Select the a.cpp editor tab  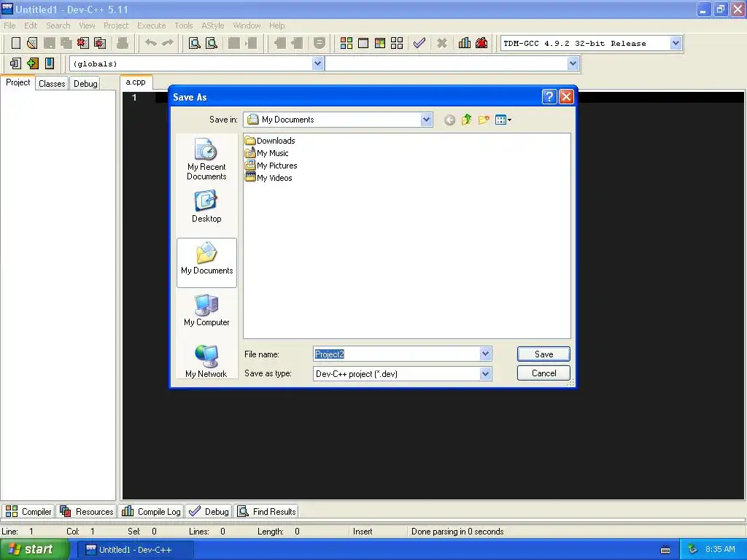(x=136, y=82)
